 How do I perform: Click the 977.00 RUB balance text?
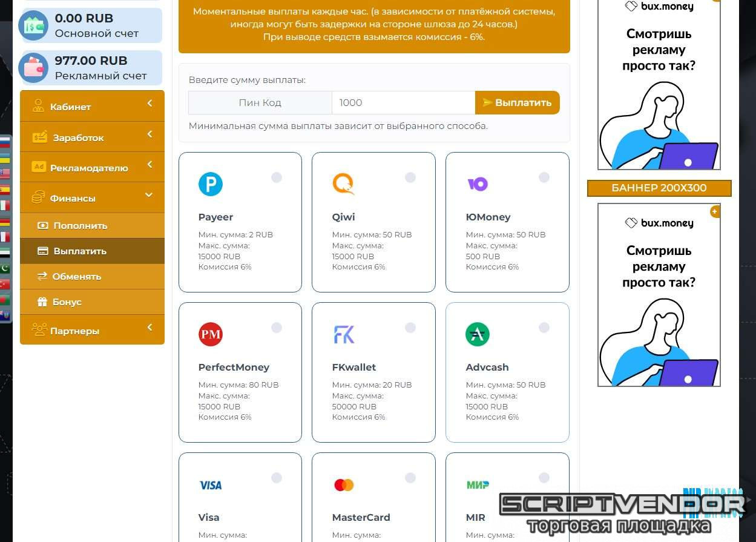coord(91,61)
